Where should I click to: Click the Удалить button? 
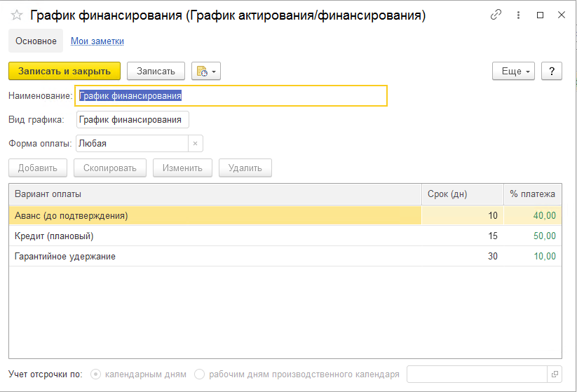coord(245,168)
